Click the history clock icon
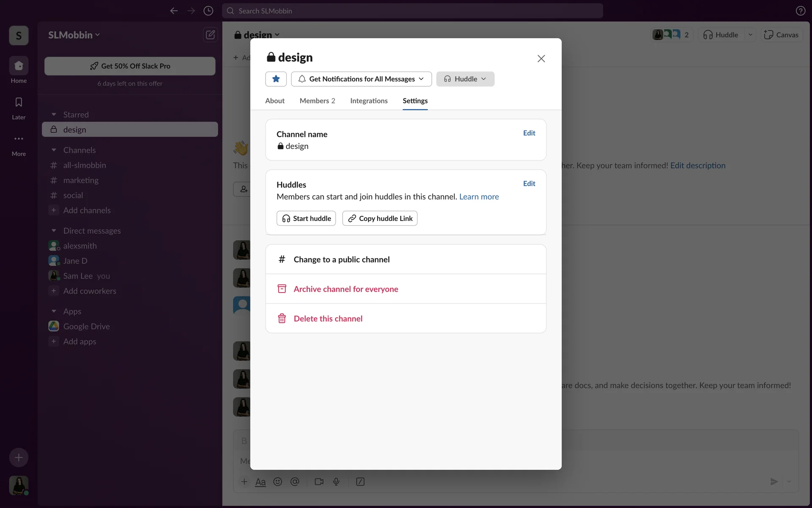Image resolution: width=812 pixels, height=508 pixels. coord(208,11)
